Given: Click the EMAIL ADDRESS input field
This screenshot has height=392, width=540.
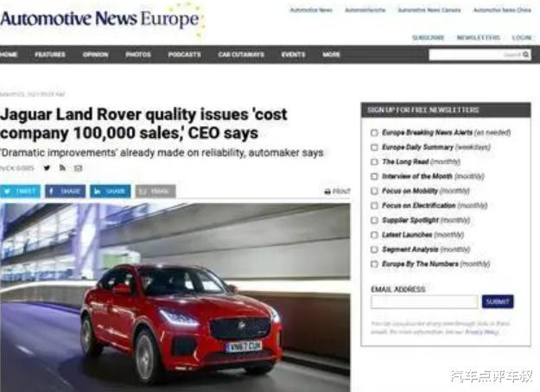Looking at the screenshot, I should (x=424, y=302).
